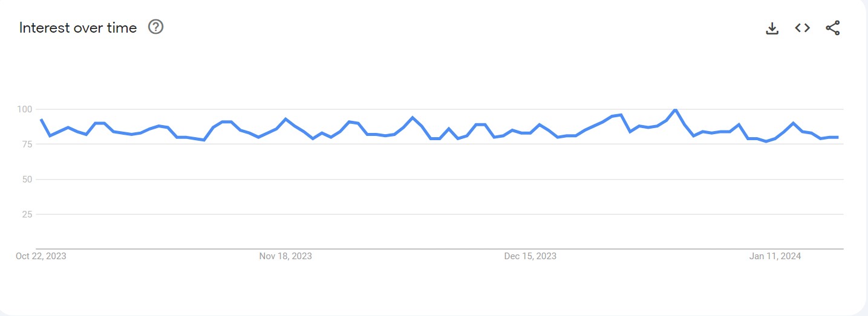This screenshot has height=316, width=868.
Task: Click the 25 y-axis label
Action: click(26, 214)
